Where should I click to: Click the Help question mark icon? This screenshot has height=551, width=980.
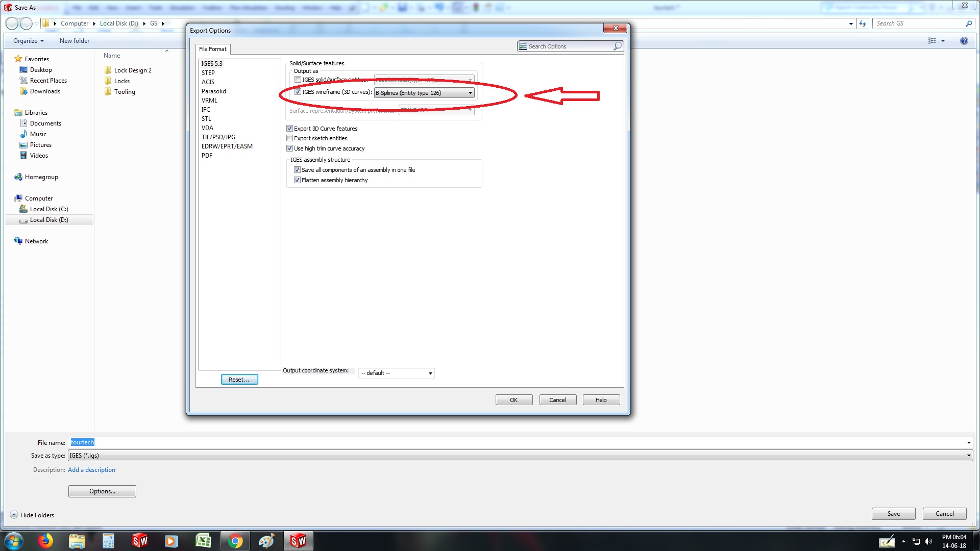tap(964, 41)
